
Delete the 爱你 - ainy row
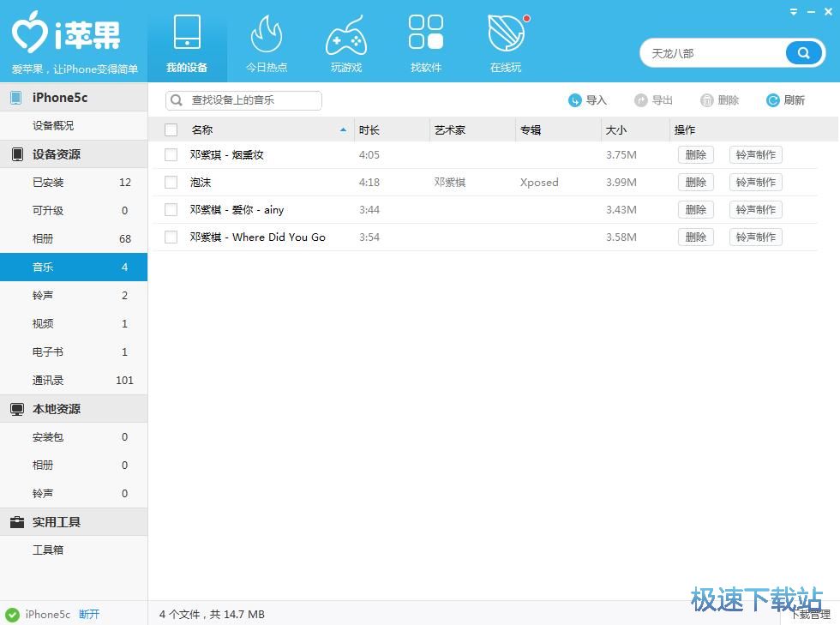[x=696, y=209]
